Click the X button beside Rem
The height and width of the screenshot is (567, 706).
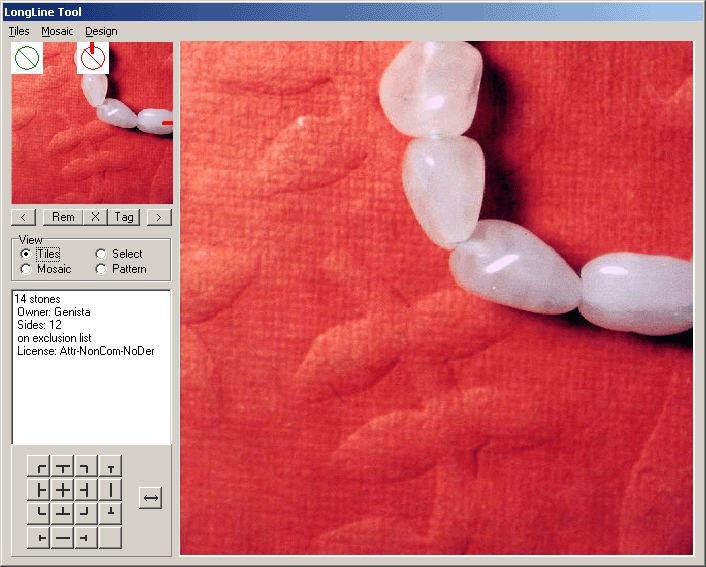tap(95, 217)
